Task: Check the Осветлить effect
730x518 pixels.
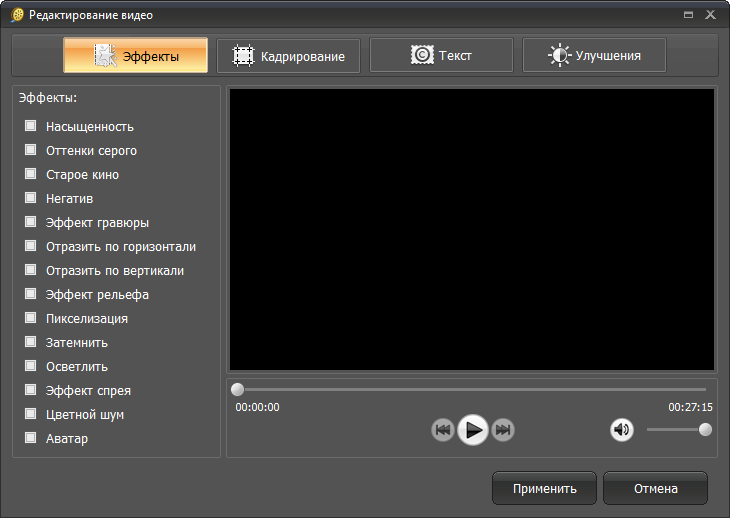Action: 31,366
